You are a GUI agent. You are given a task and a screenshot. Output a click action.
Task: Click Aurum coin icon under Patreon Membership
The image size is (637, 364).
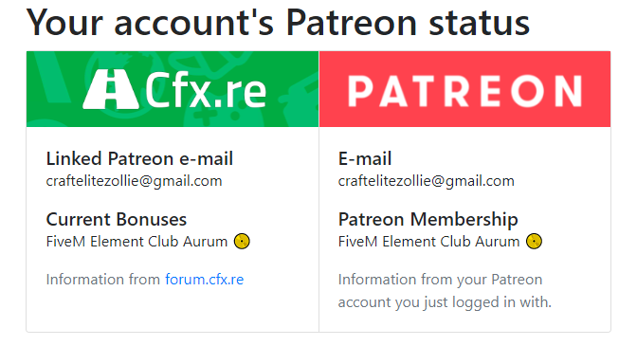(x=535, y=242)
